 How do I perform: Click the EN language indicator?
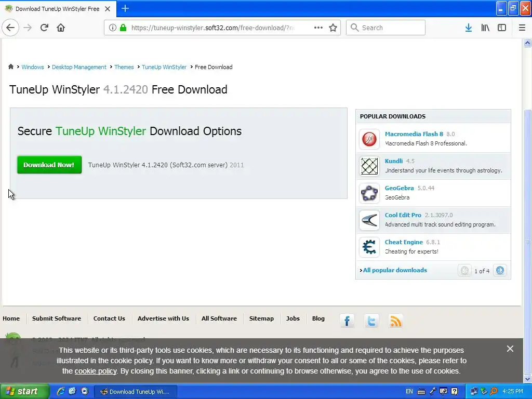tap(409, 391)
